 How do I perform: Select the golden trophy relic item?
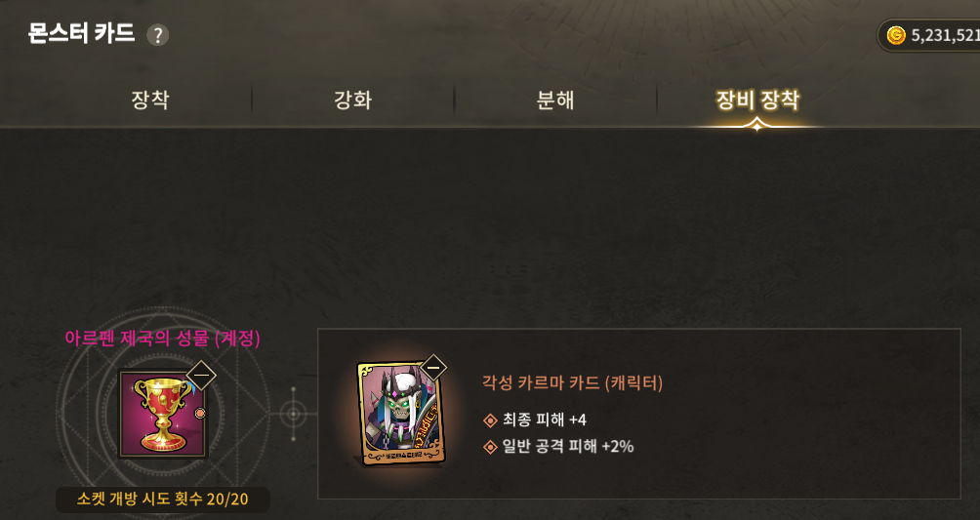click(162, 414)
